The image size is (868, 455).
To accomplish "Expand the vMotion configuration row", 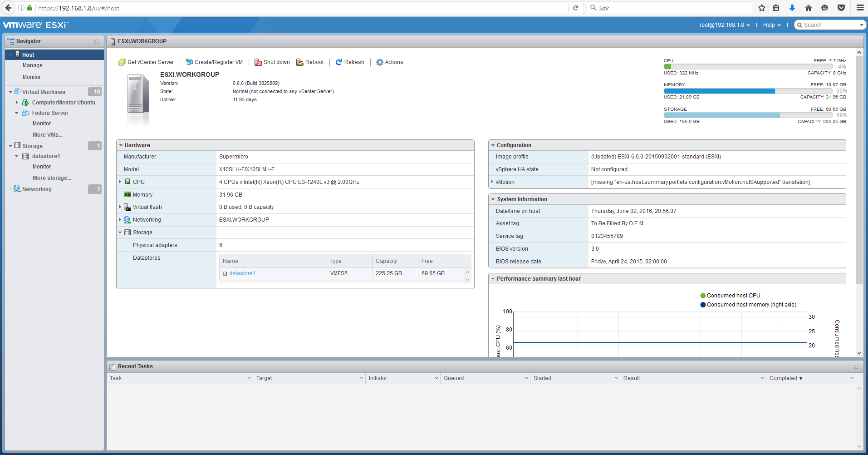I will (492, 182).
